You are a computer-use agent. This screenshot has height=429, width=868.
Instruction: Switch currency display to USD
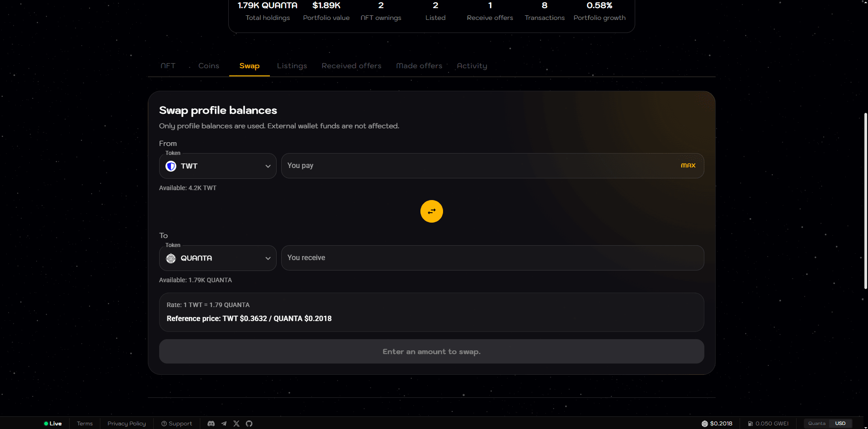pyautogui.click(x=840, y=424)
